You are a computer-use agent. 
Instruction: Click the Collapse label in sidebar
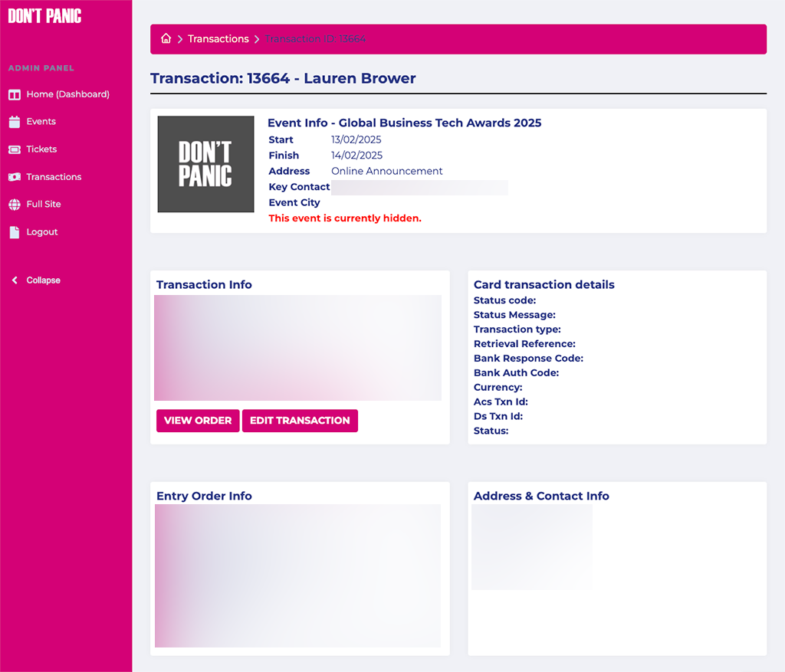tap(43, 280)
